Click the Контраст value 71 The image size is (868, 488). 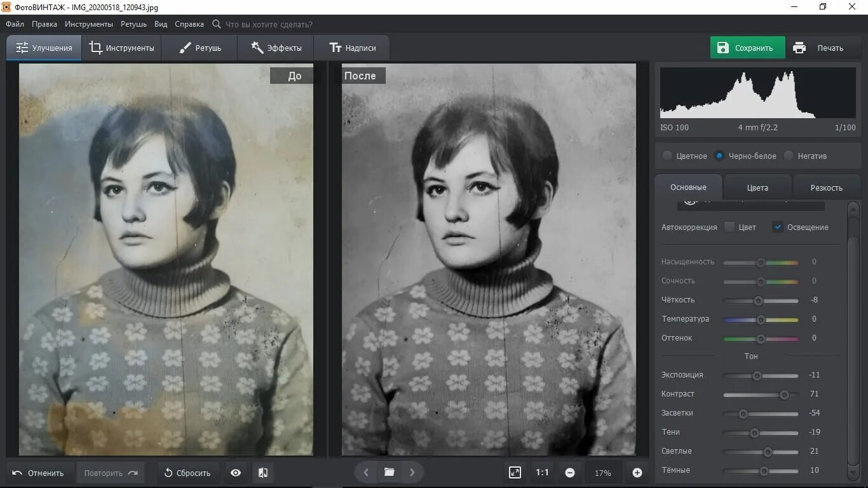[814, 394]
